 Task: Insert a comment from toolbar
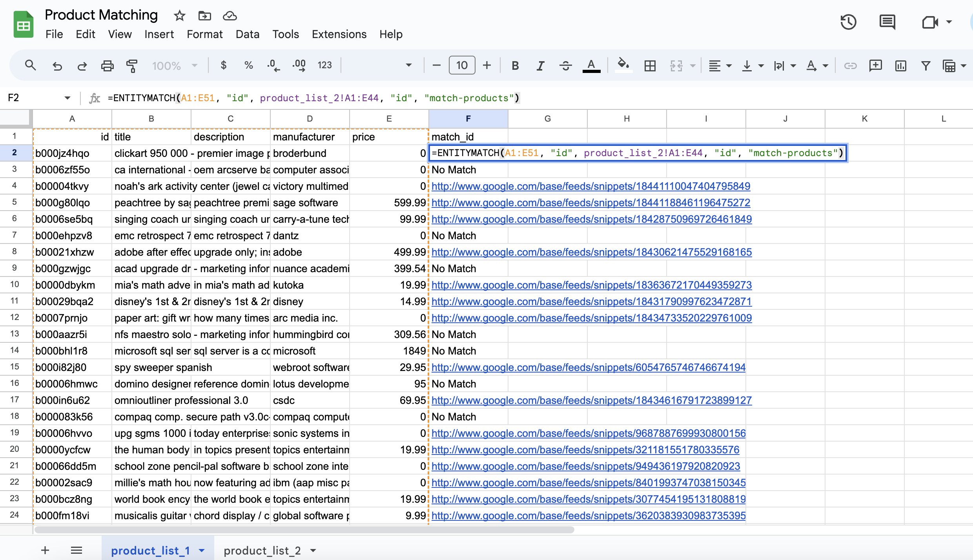875,65
